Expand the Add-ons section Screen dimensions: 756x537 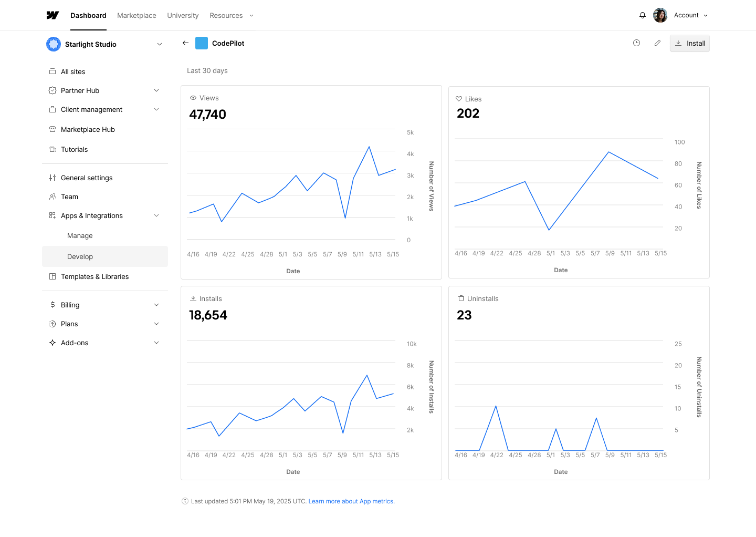156,343
